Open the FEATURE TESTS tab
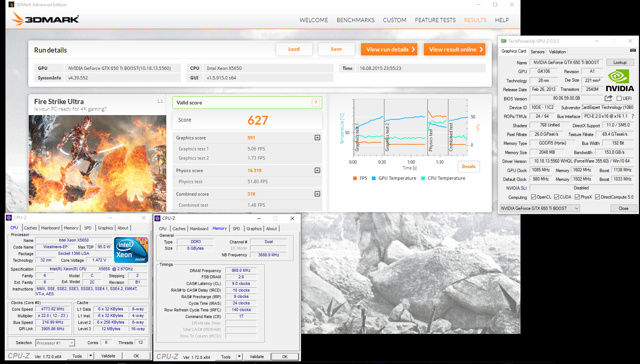This screenshot has height=364, width=640. coord(435,20)
